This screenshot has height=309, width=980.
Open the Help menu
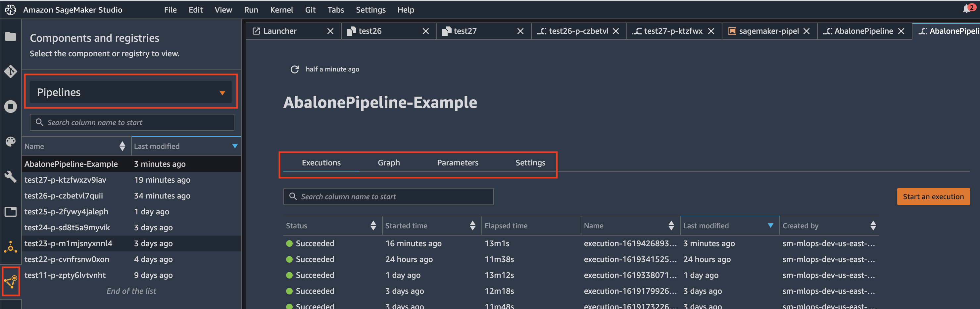406,10
